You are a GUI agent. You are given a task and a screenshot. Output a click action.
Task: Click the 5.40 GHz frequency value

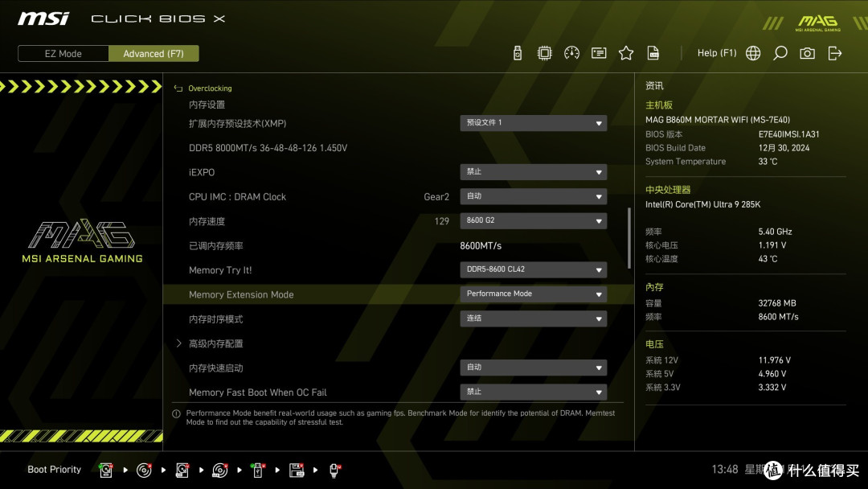775,232
